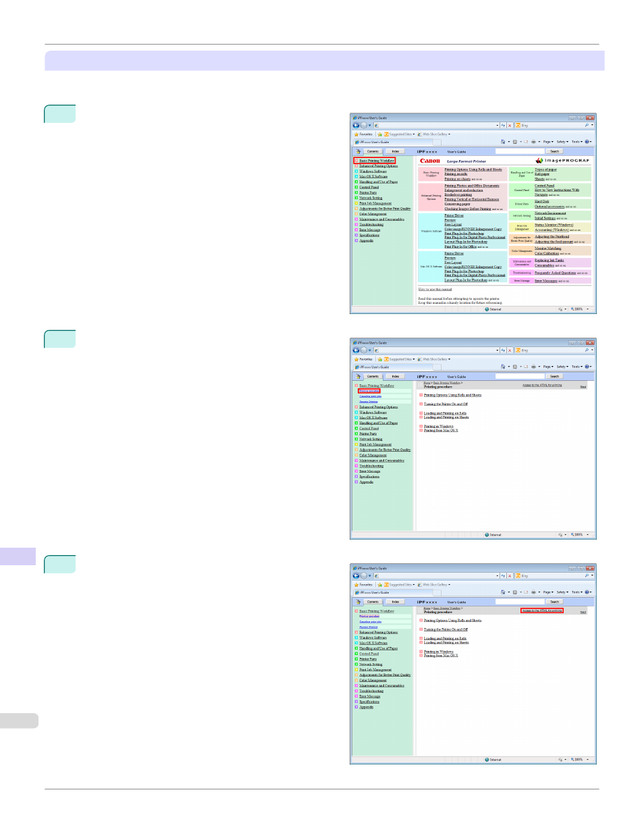The image size is (644, 834).
Task: Click the guide search field in the top window
Action: tap(520, 151)
